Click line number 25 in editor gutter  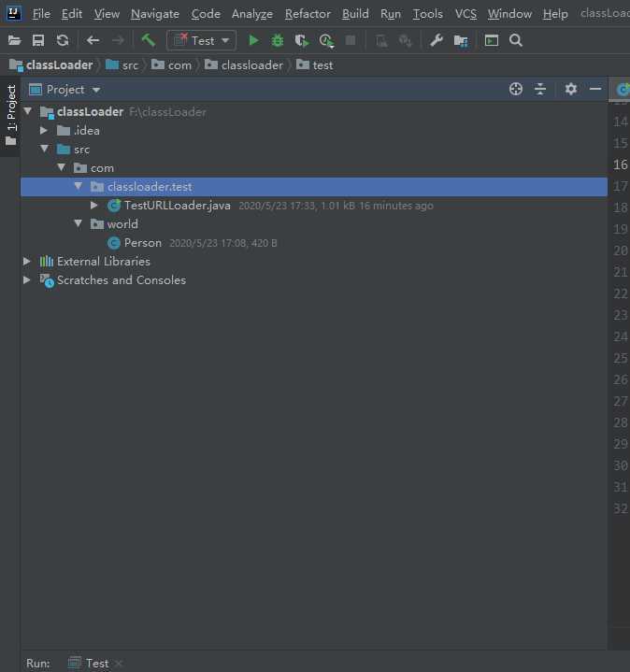pos(620,358)
